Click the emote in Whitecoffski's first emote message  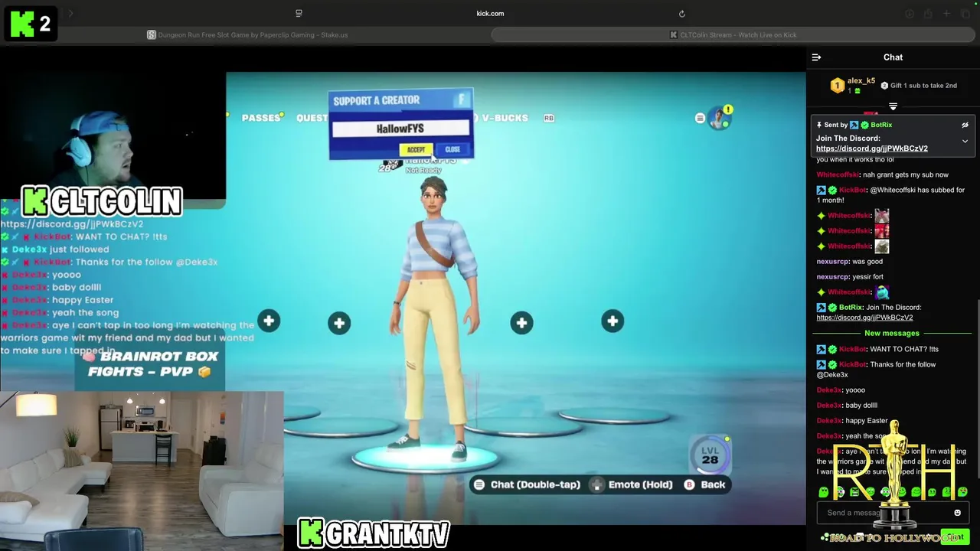coord(882,216)
